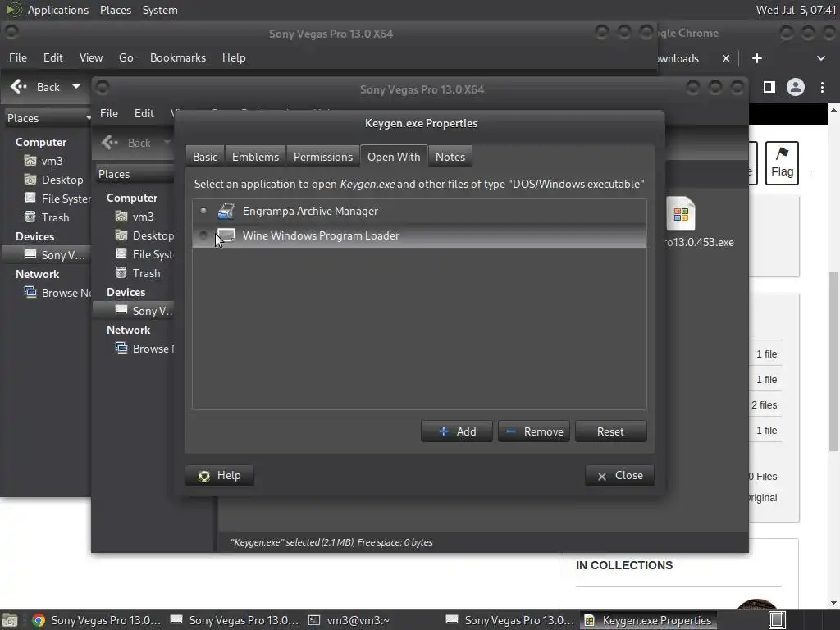Viewport: 840px width, 630px height.
Task: Switch to Keygen.exe Properties taskbar entry
Action: point(648,620)
